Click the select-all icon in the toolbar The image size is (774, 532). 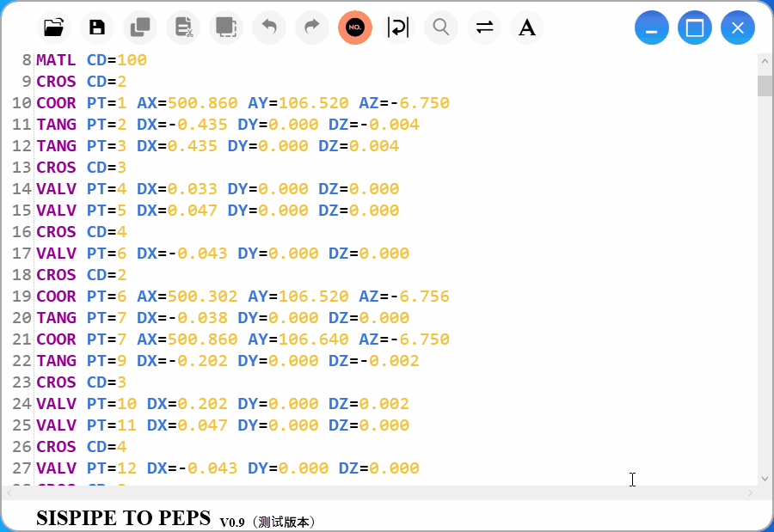click(x=226, y=28)
